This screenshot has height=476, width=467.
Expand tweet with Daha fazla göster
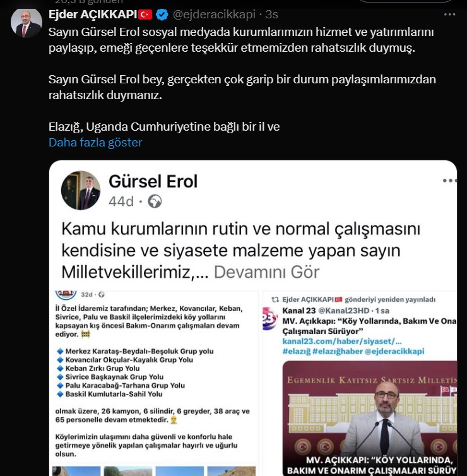point(95,143)
